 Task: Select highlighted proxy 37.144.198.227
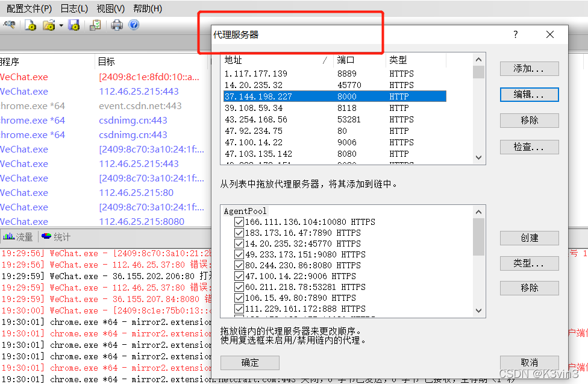(x=334, y=96)
